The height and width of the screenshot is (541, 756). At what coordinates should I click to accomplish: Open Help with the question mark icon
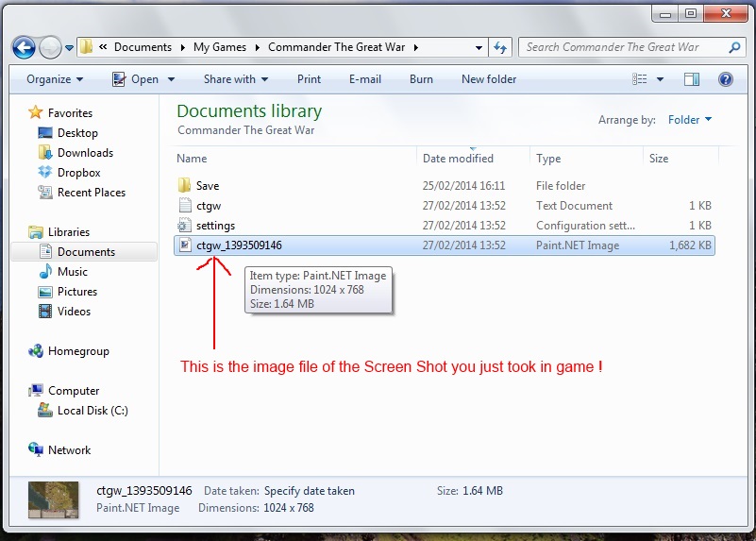tap(725, 79)
